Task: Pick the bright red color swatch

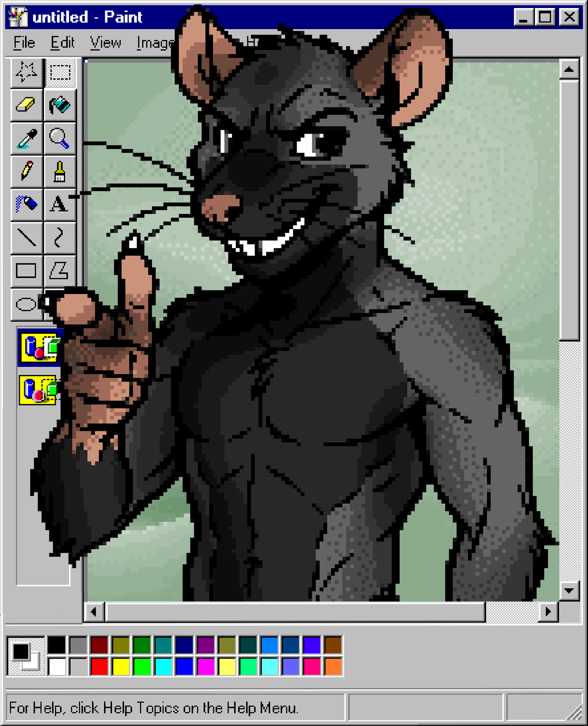Action: 99,666
